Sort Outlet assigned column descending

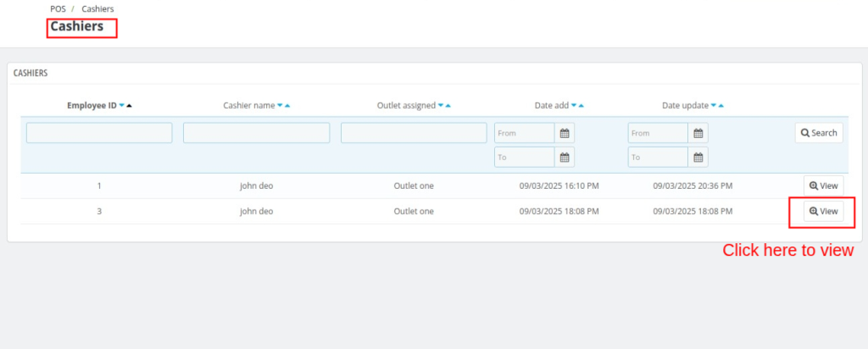(x=441, y=106)
